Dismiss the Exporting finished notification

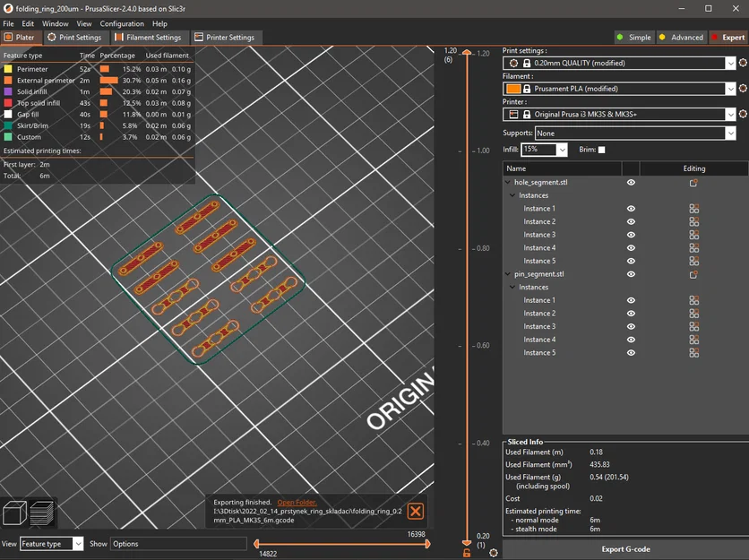pyautogui.click(x=415, y=511)
